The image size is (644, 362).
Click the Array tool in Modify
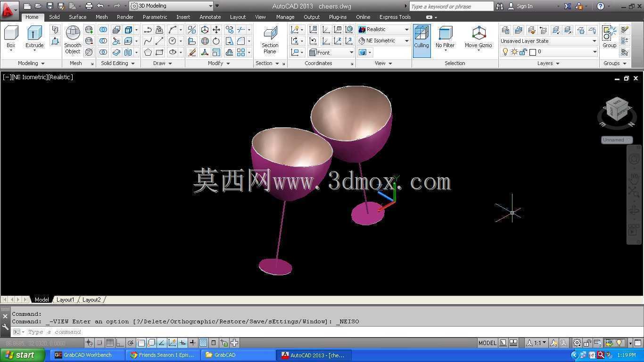(x=241, y=52)
